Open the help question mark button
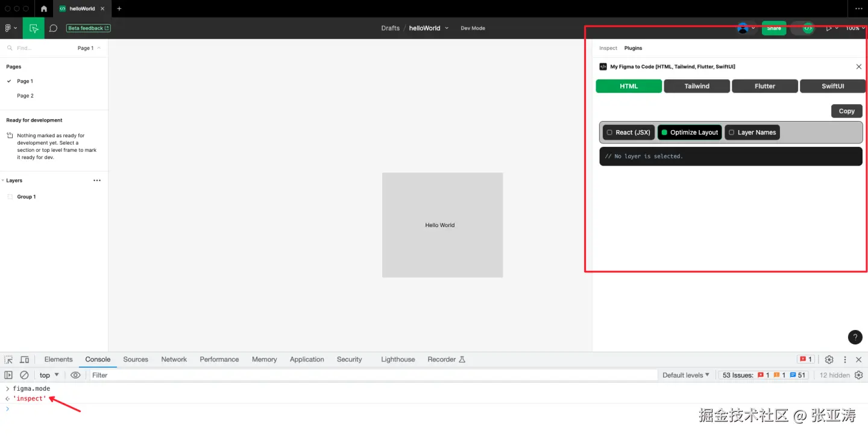The image size is (868, 436). pos(855,337)
